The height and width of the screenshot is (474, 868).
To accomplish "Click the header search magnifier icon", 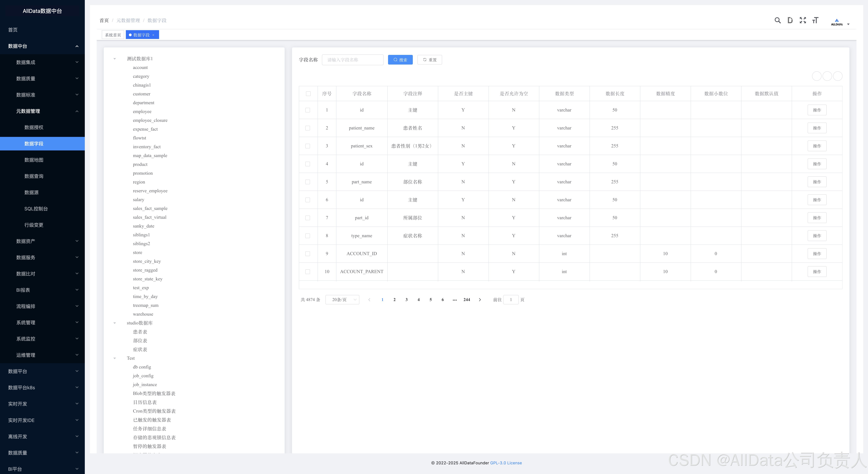I will point(777,20).
